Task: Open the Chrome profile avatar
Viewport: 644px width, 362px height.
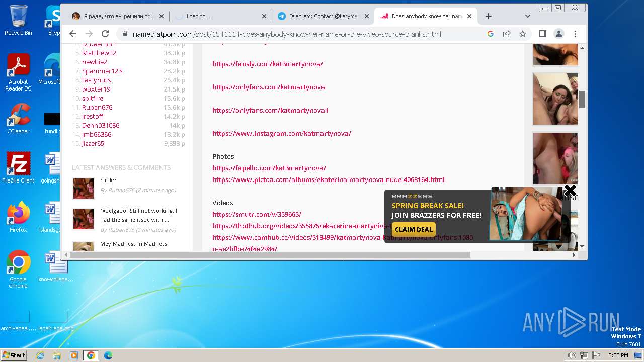Action: (559, 34)
